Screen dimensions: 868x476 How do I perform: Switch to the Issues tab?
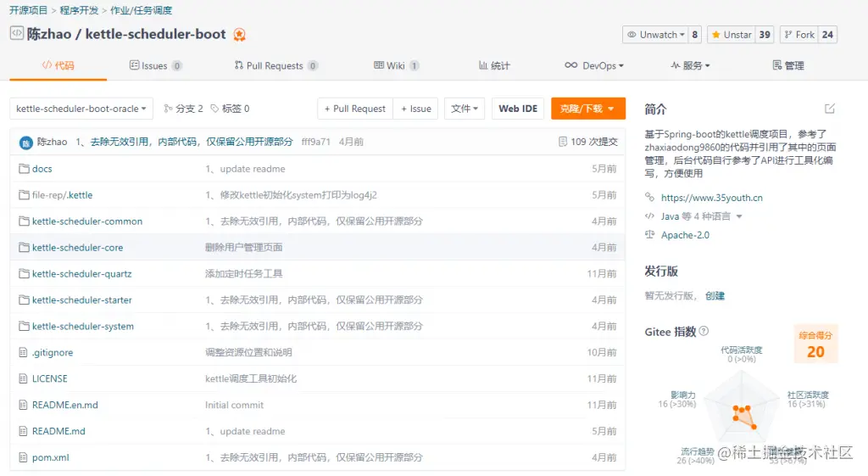point(155,65)
